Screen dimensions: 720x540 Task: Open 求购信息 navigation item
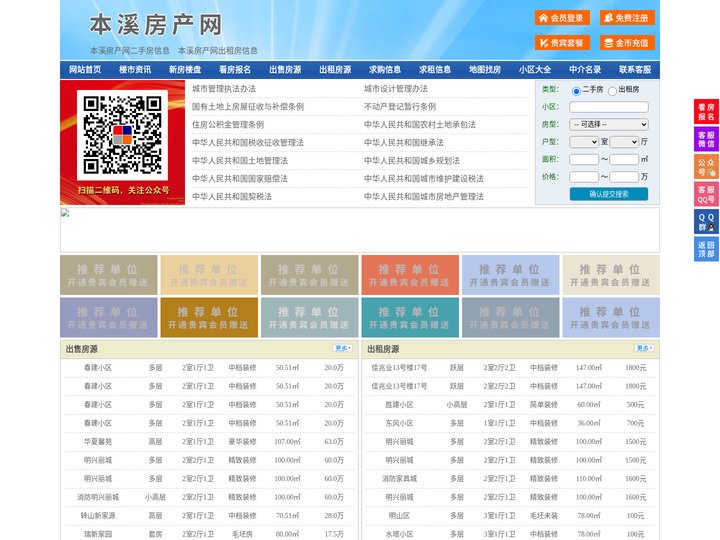tap(385, 70)
